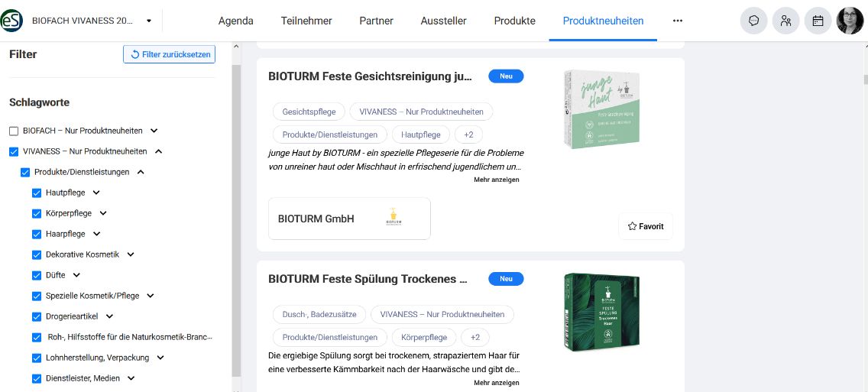Click Filter zurücksetzen button
The width and height of the screenshot is (868, 392).
pyautogui.click(x=170, y=54)
